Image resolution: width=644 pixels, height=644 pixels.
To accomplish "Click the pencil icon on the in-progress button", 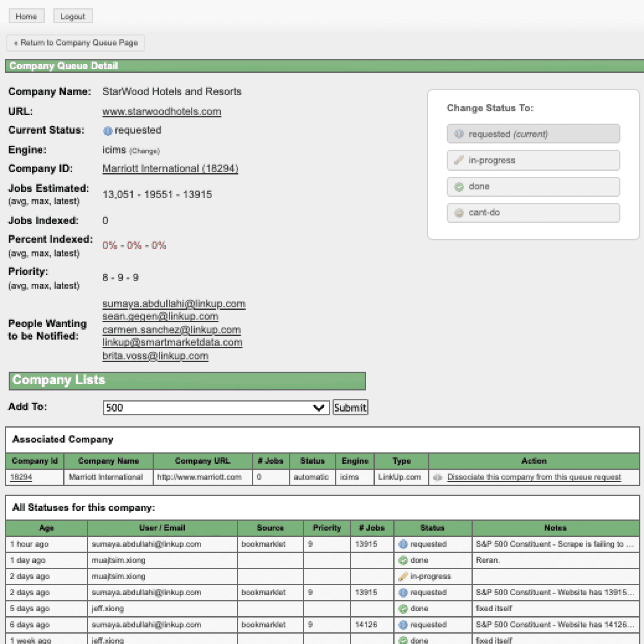I will pyautogui.click(x=459, y=160).
